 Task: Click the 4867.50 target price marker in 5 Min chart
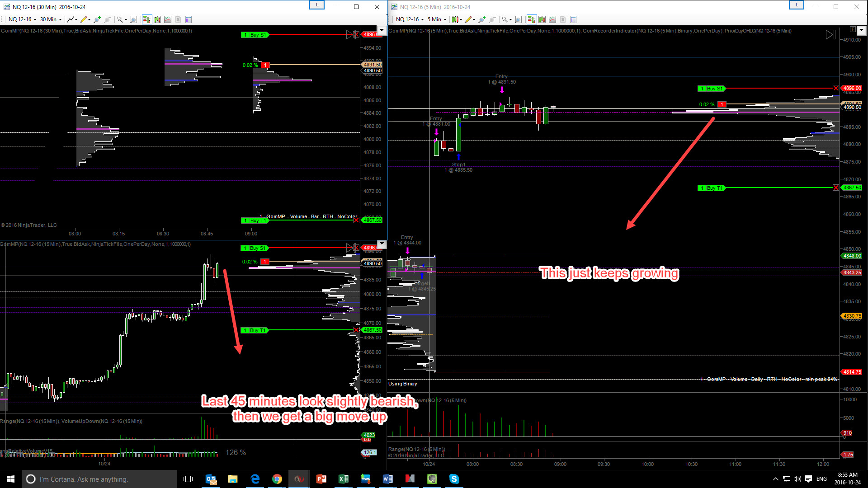click(x=852, y=188)
